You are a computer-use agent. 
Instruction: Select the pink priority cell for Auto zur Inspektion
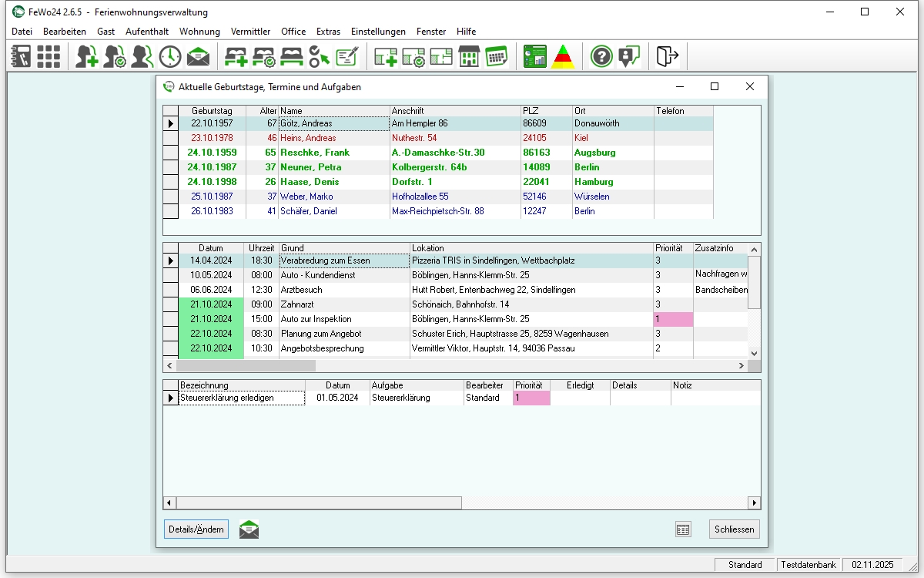click(673, 319)
